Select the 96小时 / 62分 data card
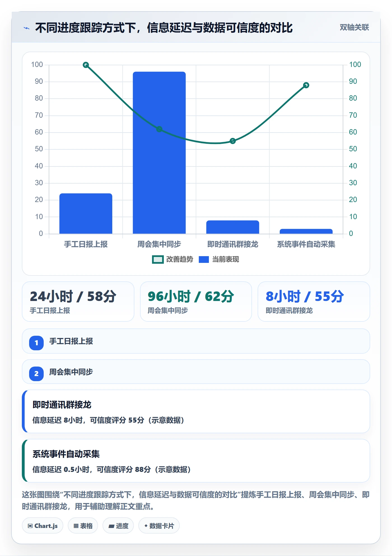 pyautogui.click(x=196, y=302)
